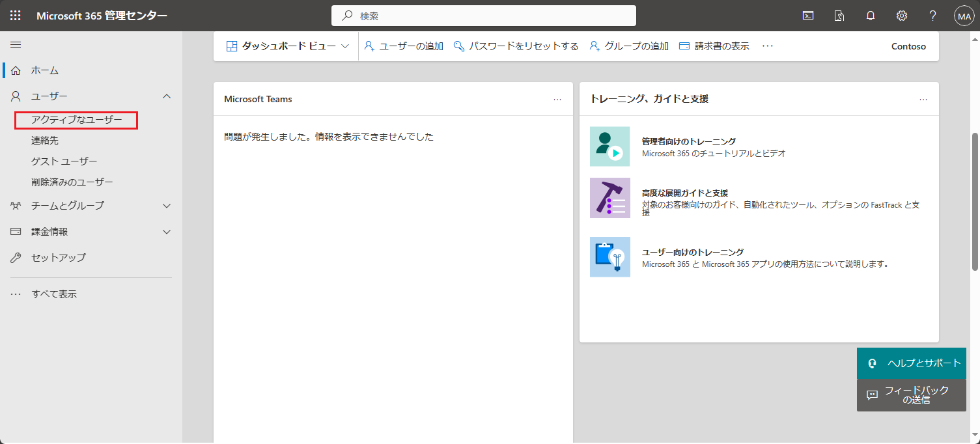
Task: Collapse navigation with the hamburger icon
Action: coord(16,44)
